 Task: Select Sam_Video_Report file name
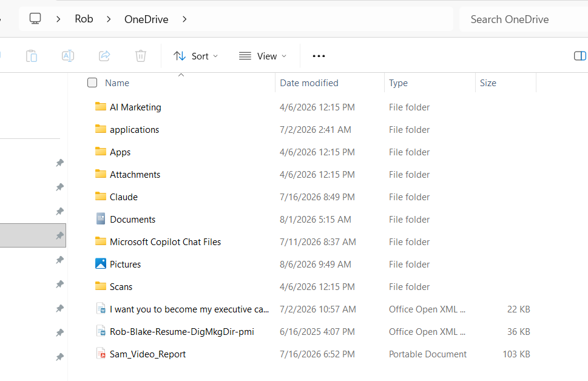147,354
